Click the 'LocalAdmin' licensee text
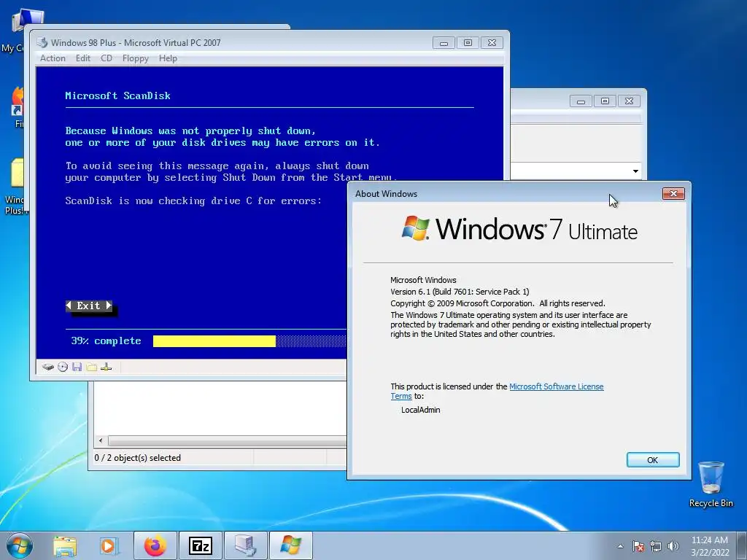Image resolution: width=747 pixels, height=560 pixels. [x=421, y=410]
